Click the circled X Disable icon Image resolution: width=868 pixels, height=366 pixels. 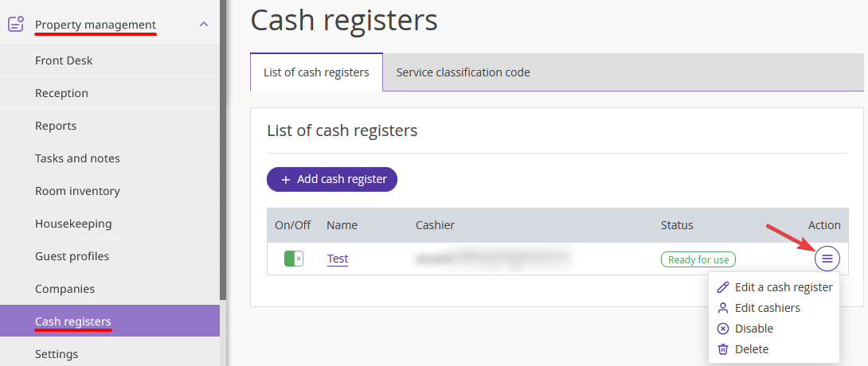[723, 329]
